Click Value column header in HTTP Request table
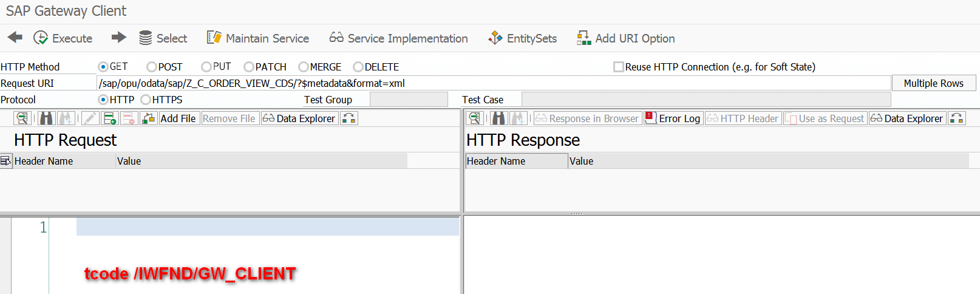The width and height of the screenshot is (980, 294). (x=262, y=161)
